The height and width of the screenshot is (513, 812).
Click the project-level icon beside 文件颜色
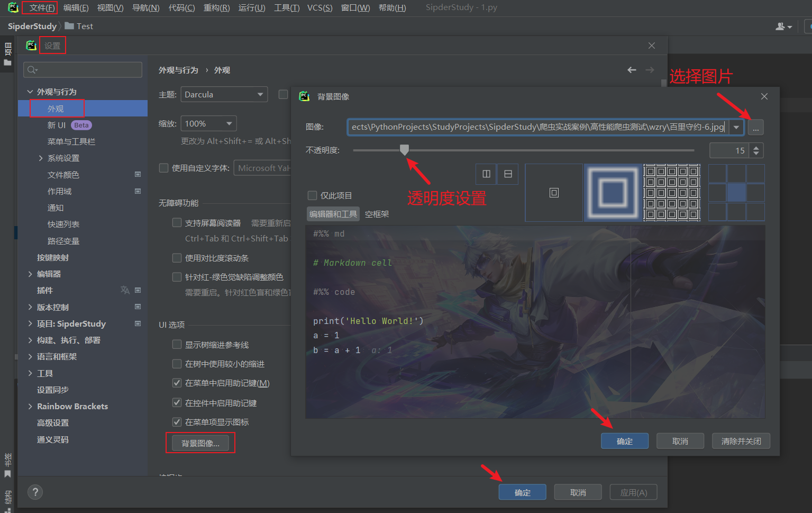click(138, 174)
